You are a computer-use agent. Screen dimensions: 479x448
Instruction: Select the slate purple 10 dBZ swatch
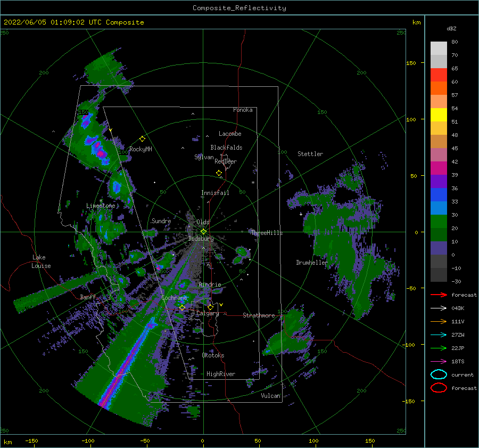tap(439, 248)
